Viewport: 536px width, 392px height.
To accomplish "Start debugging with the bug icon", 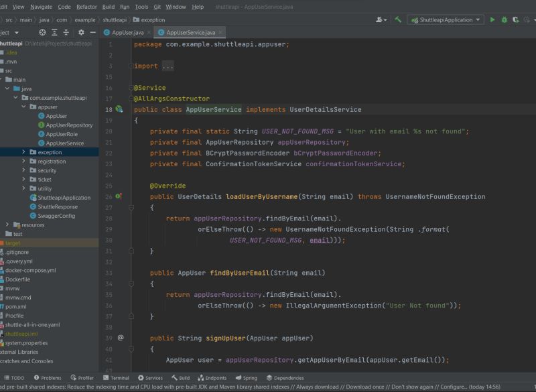I will [x=504, y=20].
